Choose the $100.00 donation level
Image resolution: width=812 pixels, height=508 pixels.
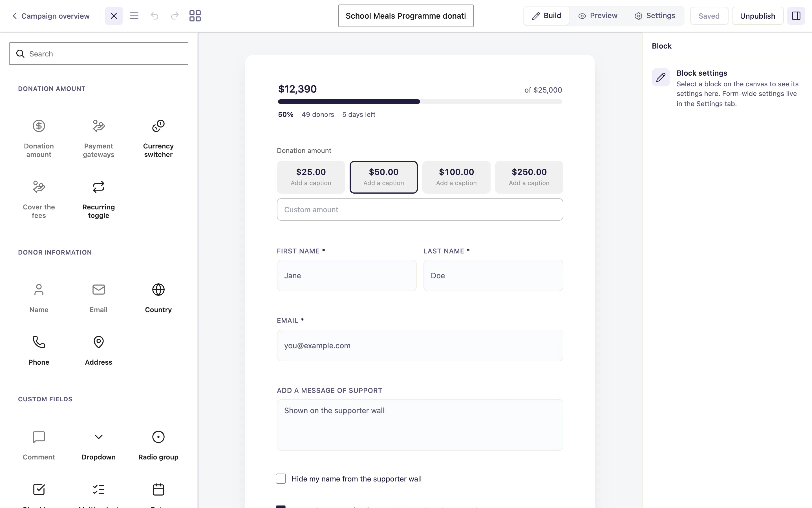(x=456, y=177)
